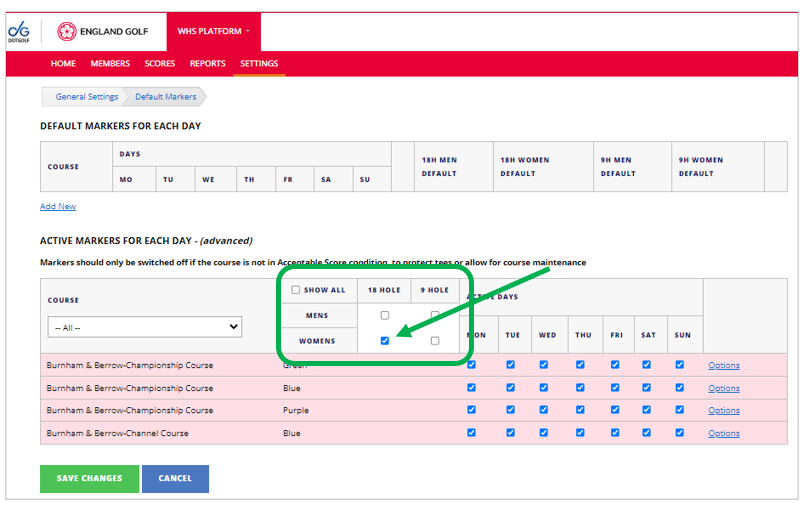
Task: Enable the Mens 18 Hole checkbox
Action: coord(385,316)
